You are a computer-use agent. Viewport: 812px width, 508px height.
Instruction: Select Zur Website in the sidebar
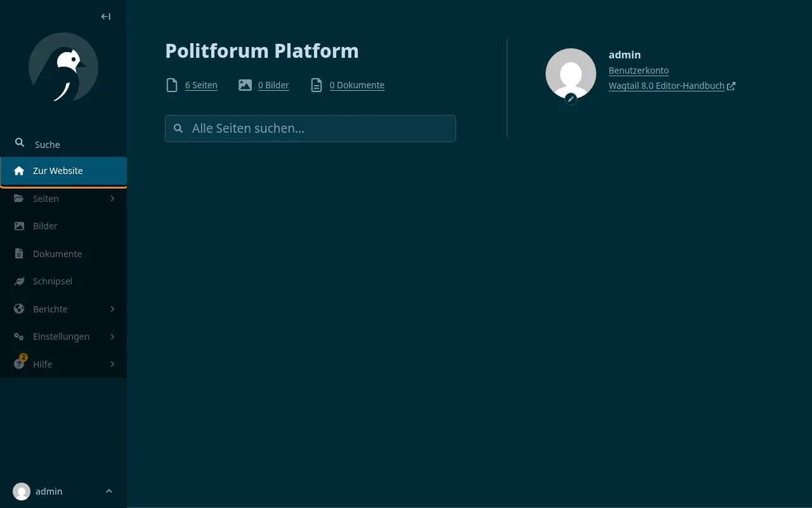pos(63,171)
